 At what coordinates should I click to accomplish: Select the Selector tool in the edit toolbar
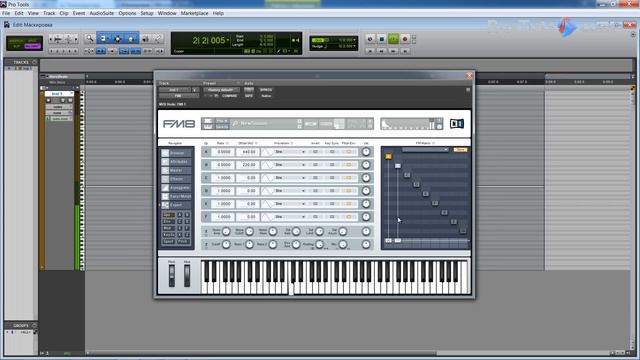coord(118,39)
